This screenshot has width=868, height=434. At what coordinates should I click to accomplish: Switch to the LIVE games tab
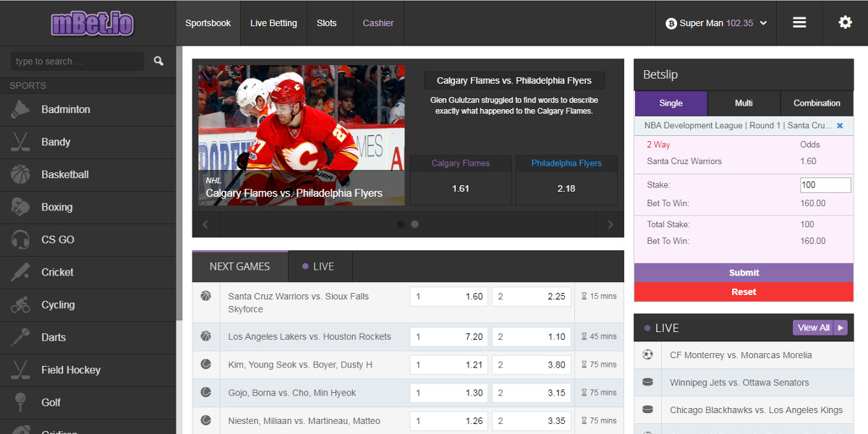click(320, 266)
